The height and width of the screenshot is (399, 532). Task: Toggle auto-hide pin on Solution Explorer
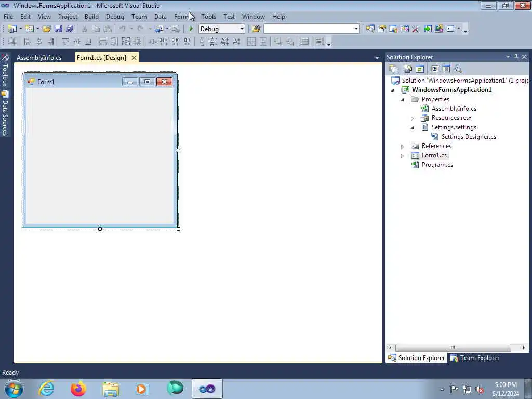516,57
